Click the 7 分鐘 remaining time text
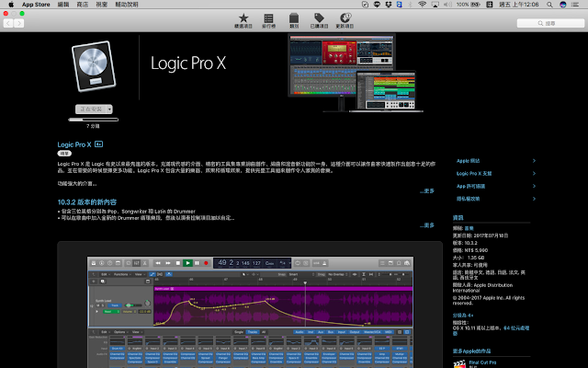This screenshot has width=588, height=368. coord(93,126)
